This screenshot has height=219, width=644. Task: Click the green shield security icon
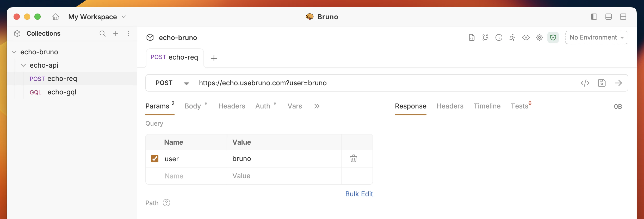pos(553,37)
